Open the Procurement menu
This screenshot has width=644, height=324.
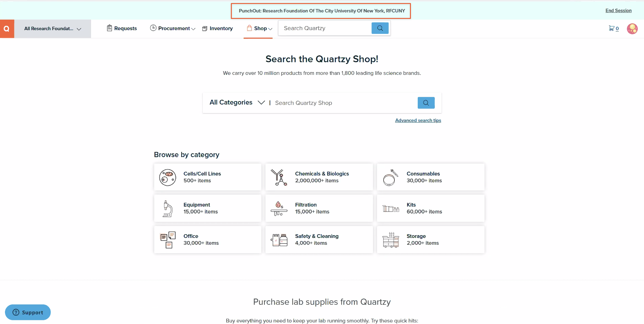click(x=173, y=28)
